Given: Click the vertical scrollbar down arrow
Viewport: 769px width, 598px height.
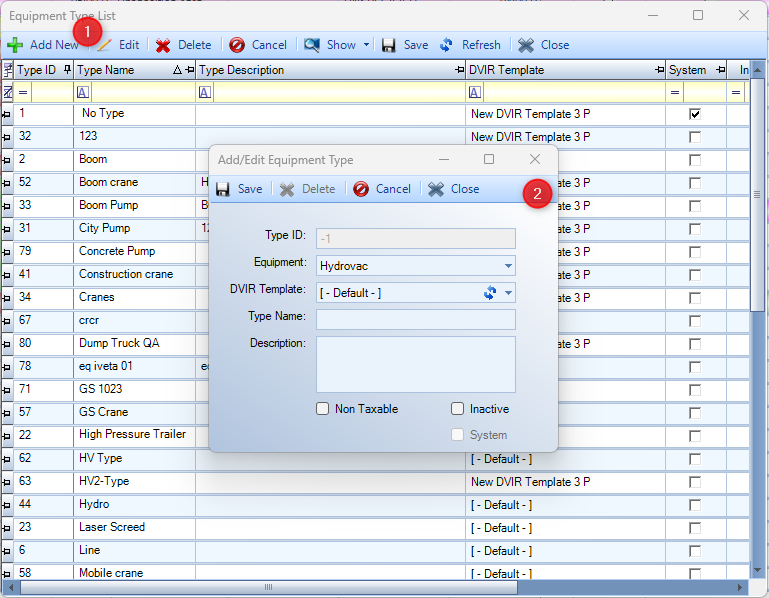Looking at the screenshot, I should pyautogui.click(x=758, y=571).
